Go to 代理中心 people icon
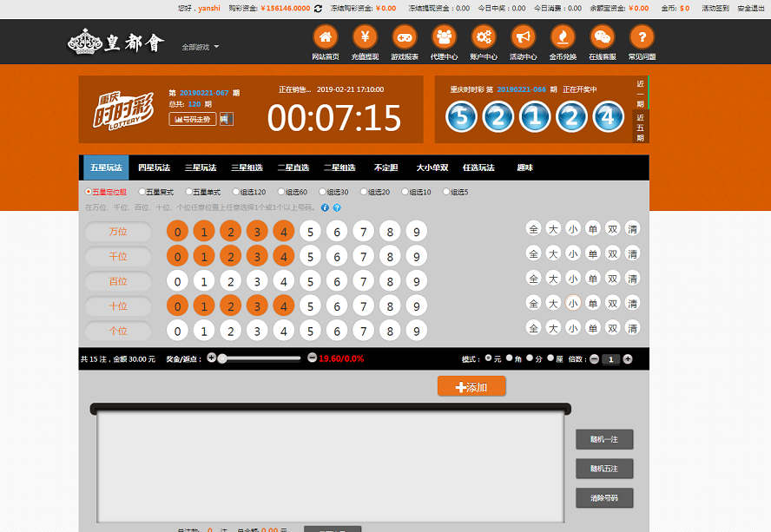Viewport: 771px width, 532px height. [444, 37]
